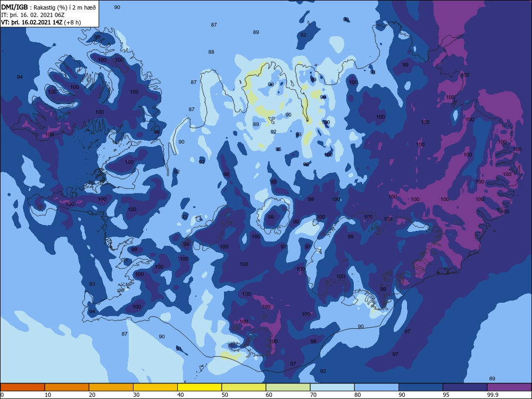Click the '89' value in the bottom-right corner
The height and width of the screenshot is (399, 532).
click(x=492, y=378)
